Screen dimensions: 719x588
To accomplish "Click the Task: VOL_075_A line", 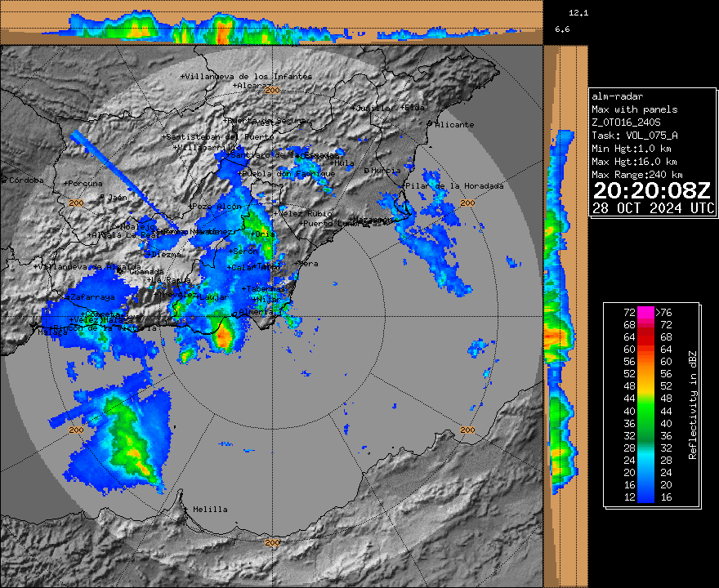I will pyautogui.click(x=634, y=136).
